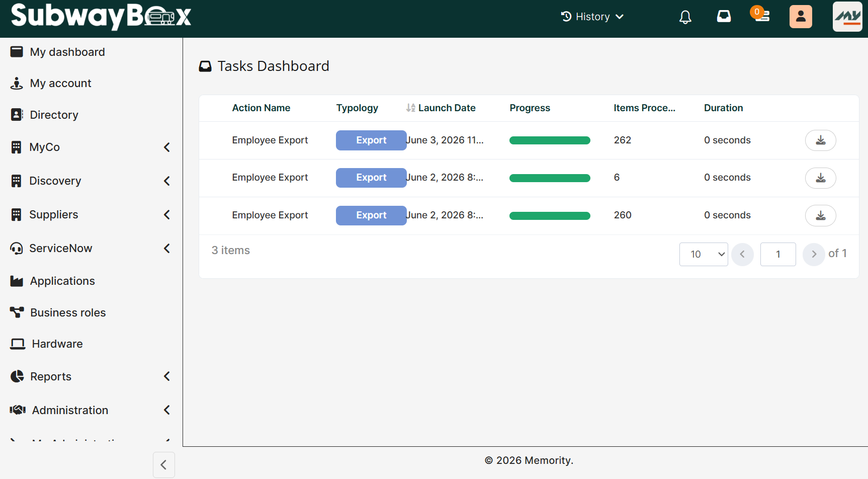Click the Hardware laptop icon
This screenshot has width=868, height=479.
click(x=18, y=344)
